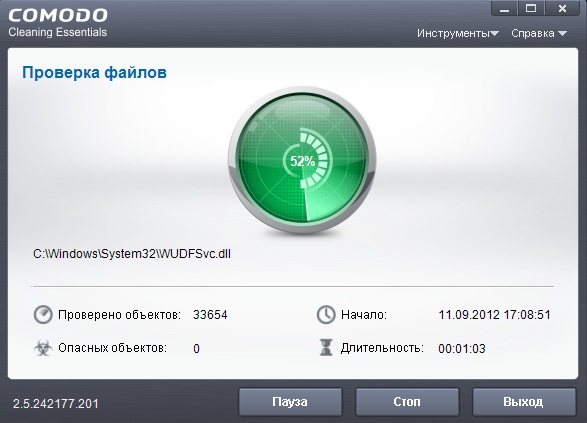Click the scanned objects gauge icon

point(43,314)
